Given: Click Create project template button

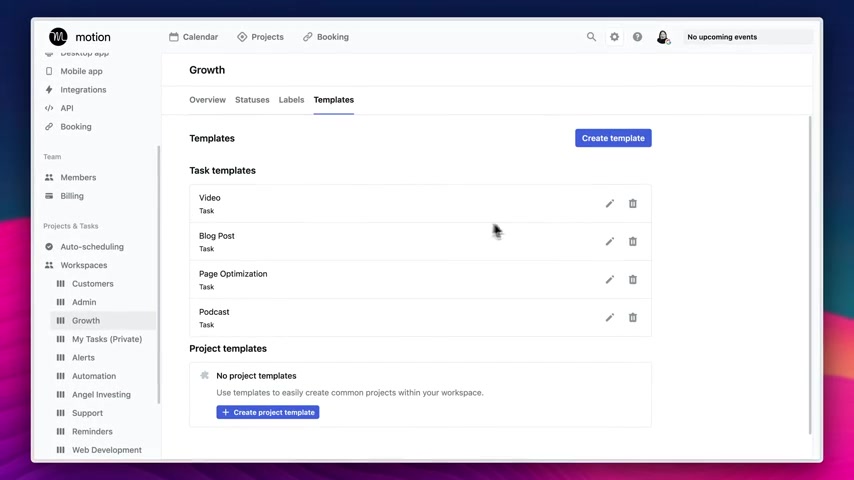Looking at the screenshot, I should click(268, 412).
